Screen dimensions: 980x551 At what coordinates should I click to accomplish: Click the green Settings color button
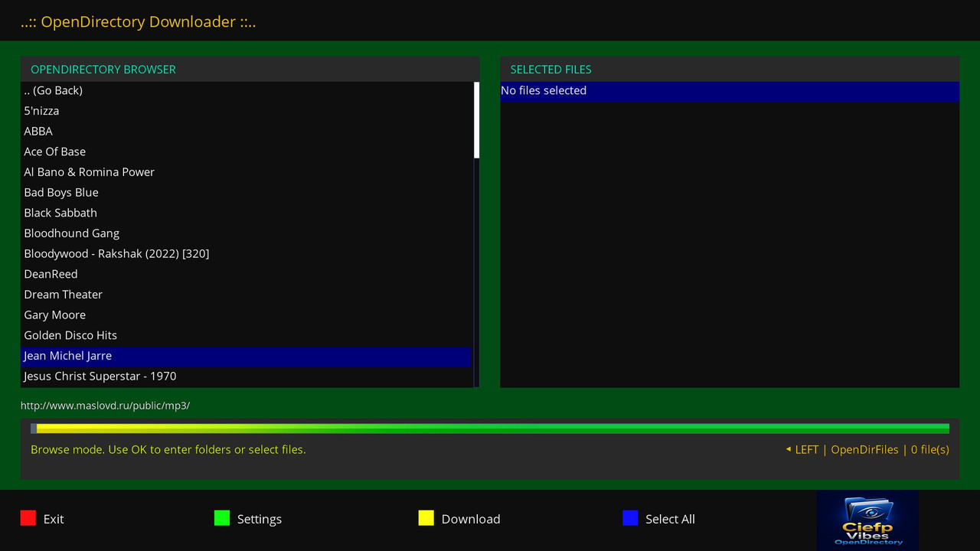click(x=222, y=518)
